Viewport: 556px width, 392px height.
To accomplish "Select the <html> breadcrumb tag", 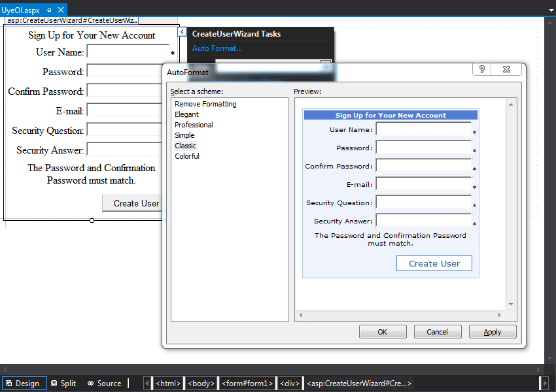I will [x=168, y=383].
